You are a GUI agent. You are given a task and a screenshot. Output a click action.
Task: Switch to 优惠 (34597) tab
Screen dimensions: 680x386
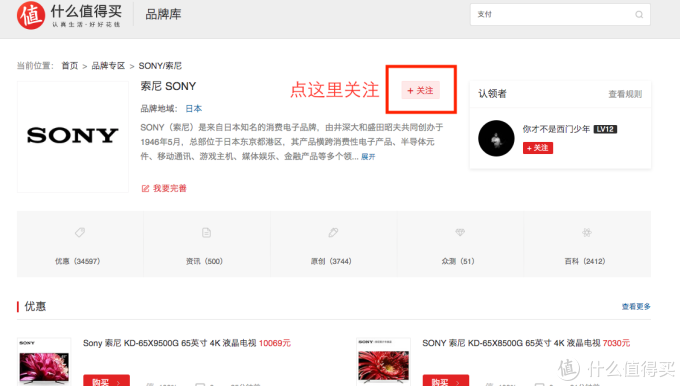point(80,244)
